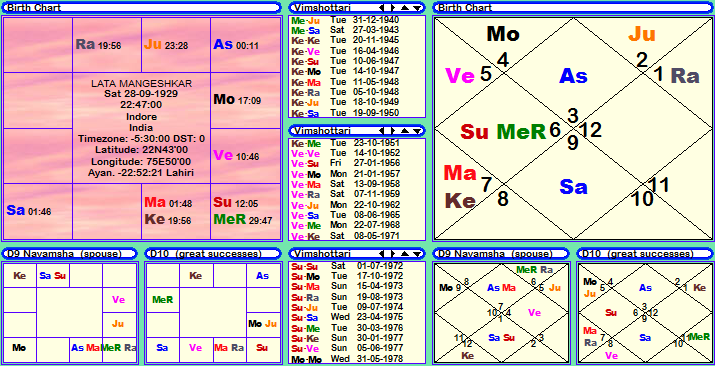The height and width of the screenshot is (366, 715).
Task: Select D10 header above square-grid divisional chart
Action: pos(213,253)
